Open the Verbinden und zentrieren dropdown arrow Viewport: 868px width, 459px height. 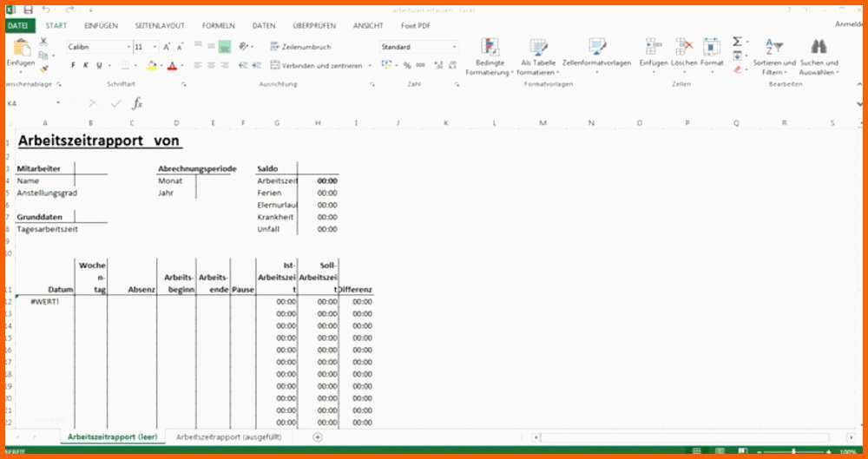pos(370,65)
